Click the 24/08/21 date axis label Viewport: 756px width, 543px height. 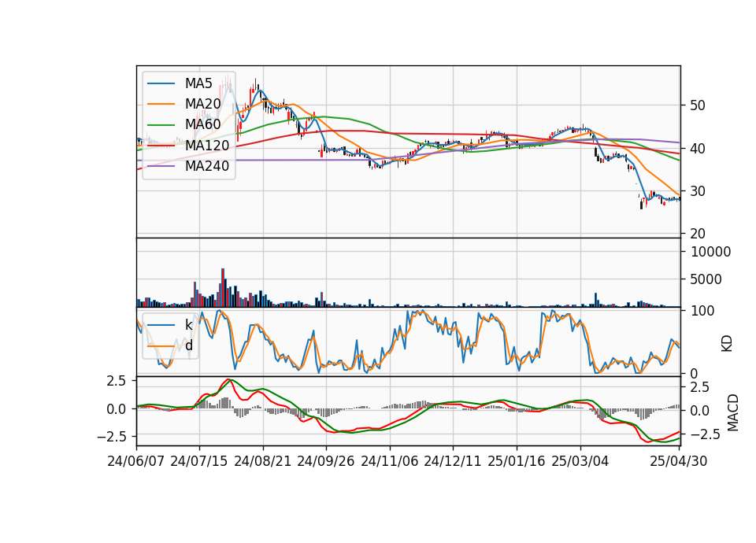pos(263,461)
